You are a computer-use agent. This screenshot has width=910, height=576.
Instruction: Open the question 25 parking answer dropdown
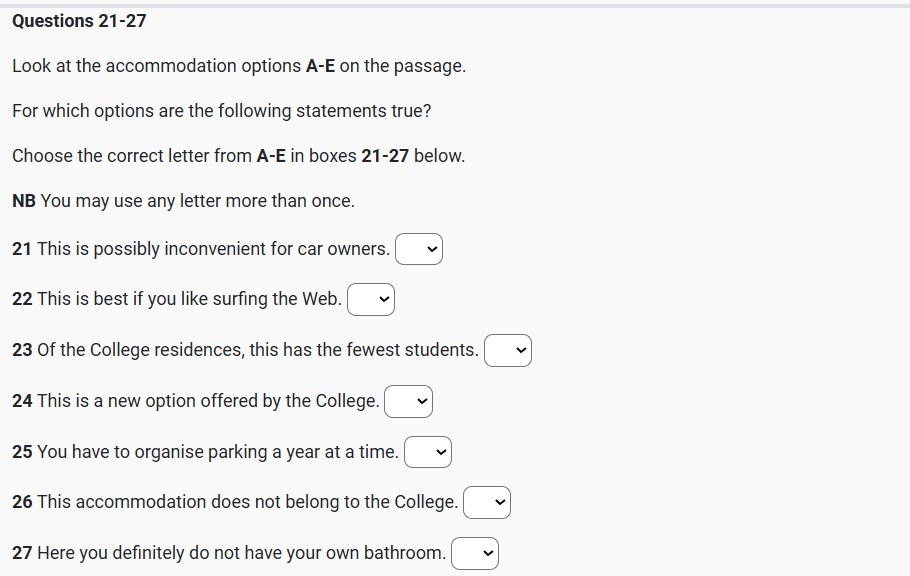[428, 452]
